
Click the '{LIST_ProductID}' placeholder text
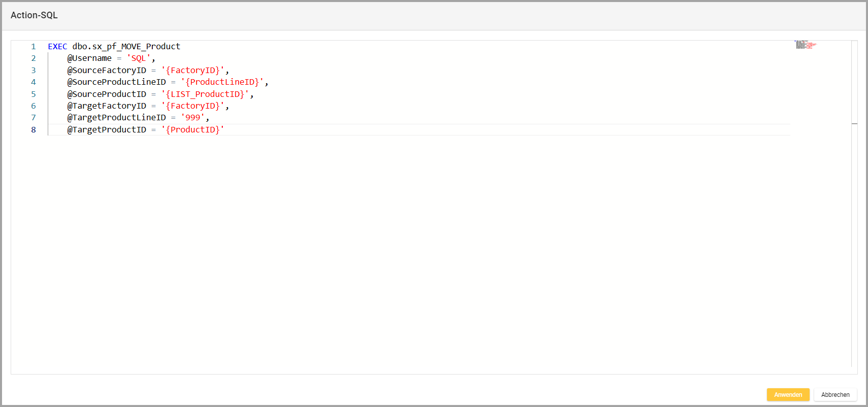tap(205, 94)
